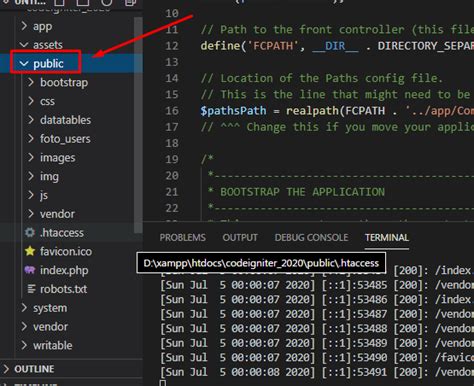Click the 'Path to the front controller' comment
474x386 pixels.
coord(337,29)
